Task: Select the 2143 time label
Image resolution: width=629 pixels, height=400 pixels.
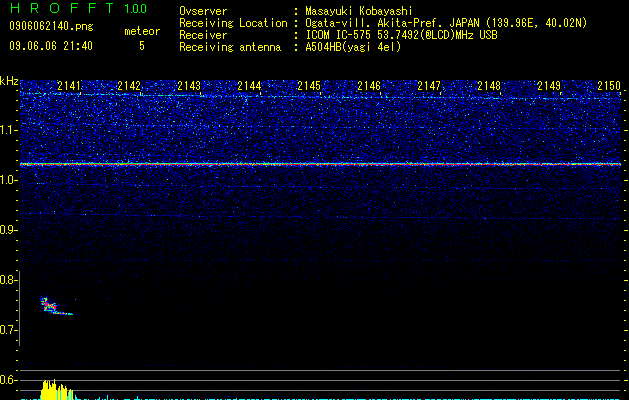Action: coord(189,86)
